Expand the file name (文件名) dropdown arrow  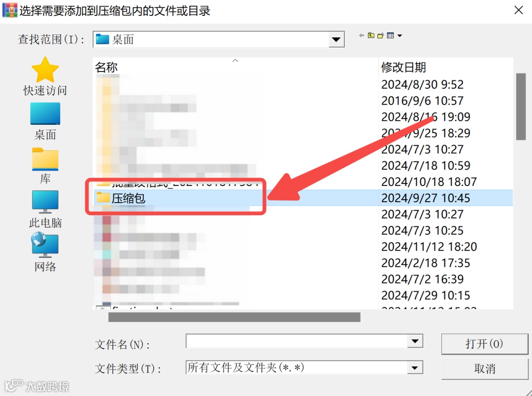415,341
